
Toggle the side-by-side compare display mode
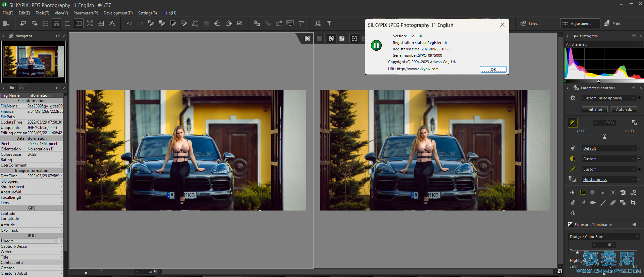coord(78,24)
